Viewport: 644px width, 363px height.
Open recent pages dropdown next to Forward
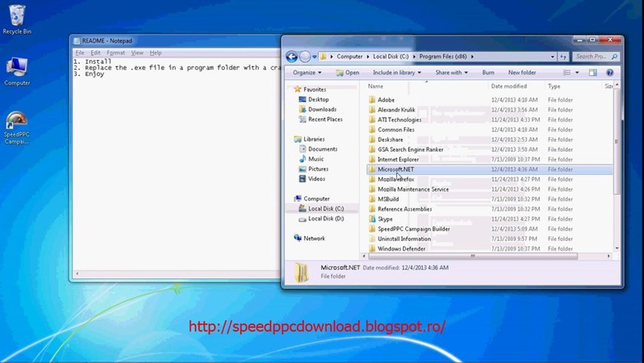coord(315,56)
